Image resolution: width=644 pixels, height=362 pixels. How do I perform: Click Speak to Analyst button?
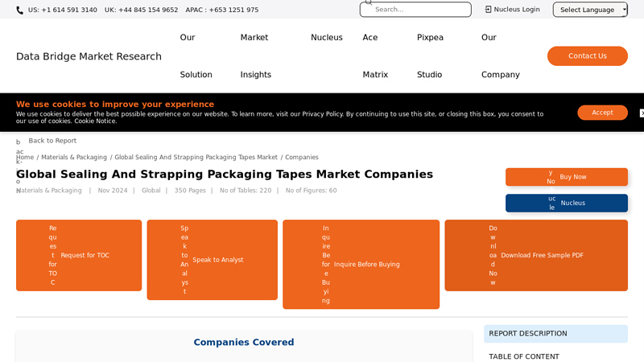[x=213, y=260]
